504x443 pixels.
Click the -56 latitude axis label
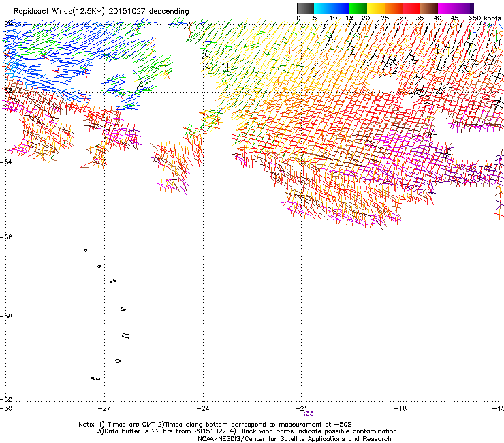6,237
